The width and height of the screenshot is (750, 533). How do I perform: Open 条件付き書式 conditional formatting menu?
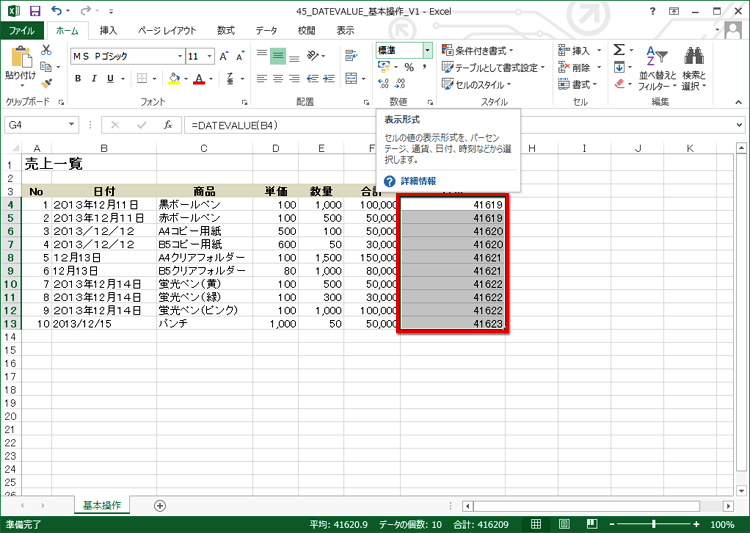point(477,50)
